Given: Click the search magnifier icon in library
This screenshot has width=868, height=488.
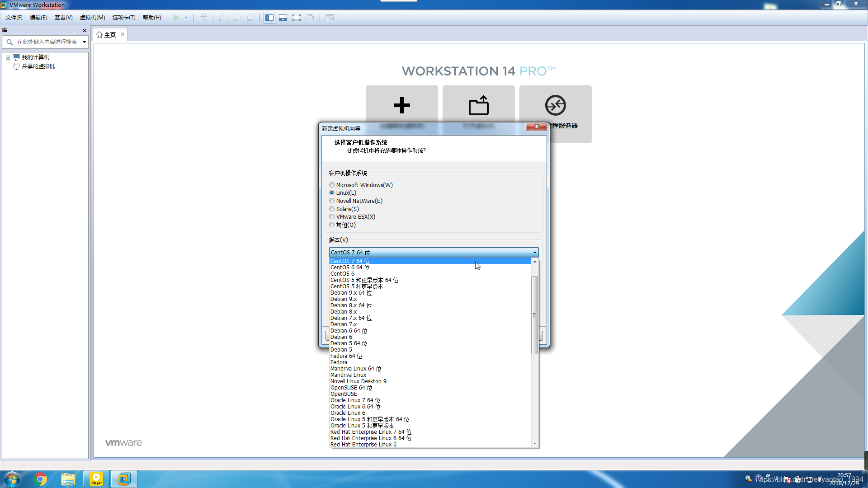Looking at the screenshot, I should click(x=9, y=42).
